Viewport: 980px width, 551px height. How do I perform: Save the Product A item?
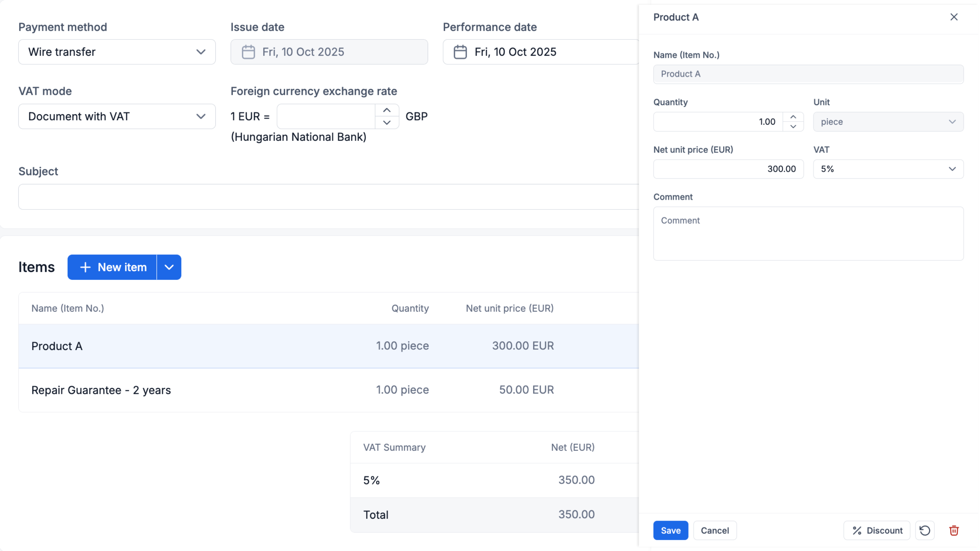tap(670, 531)
